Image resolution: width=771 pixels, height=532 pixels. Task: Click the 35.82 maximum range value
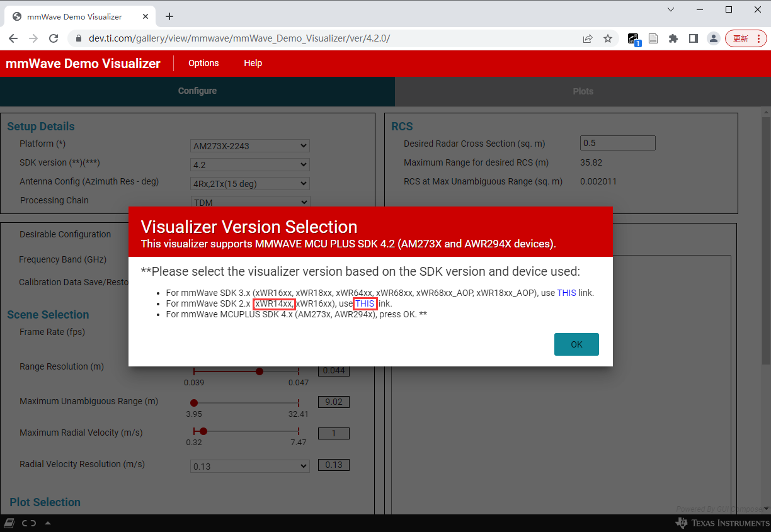[591, 162]
